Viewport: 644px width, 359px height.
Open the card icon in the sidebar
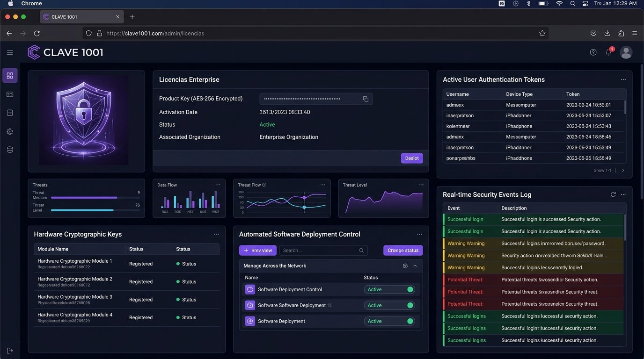click(10, 94)
